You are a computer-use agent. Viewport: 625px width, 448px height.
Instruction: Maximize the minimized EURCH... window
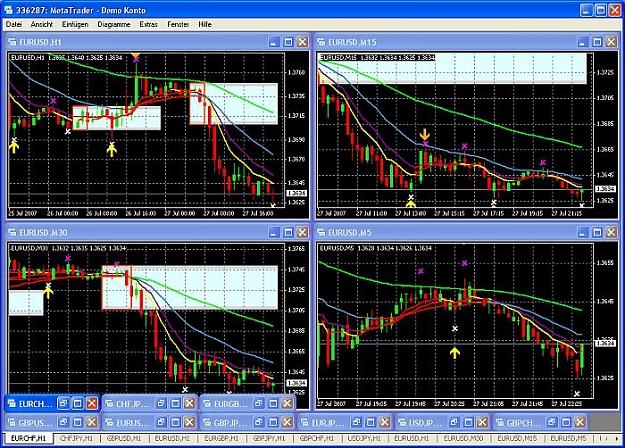[78, 403]
